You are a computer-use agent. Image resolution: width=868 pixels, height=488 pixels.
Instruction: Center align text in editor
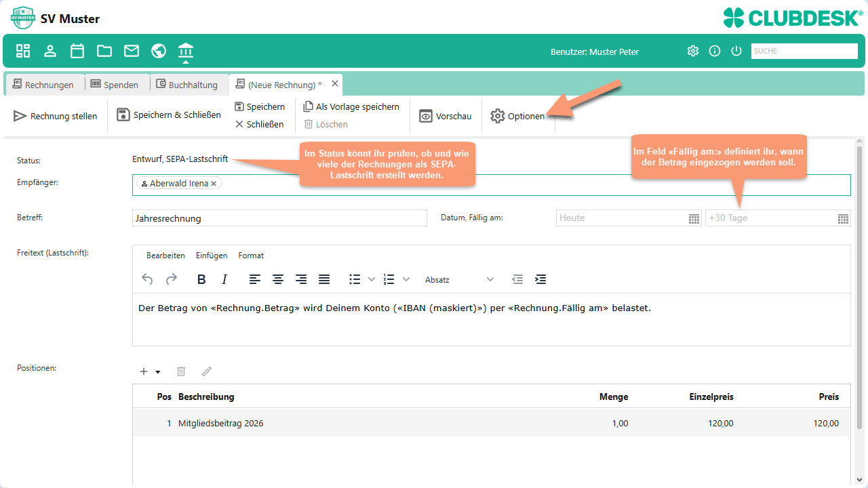(x=278, y=279)
